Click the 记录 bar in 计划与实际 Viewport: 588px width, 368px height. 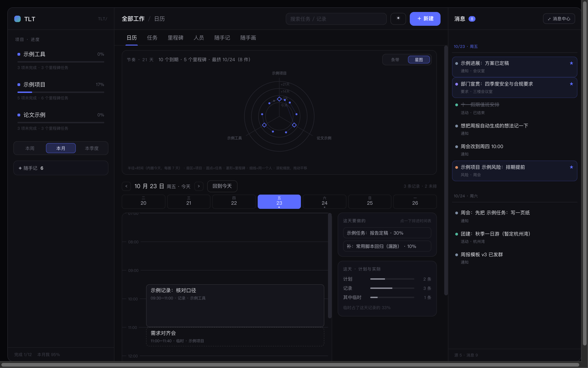(x=392, y=288)
